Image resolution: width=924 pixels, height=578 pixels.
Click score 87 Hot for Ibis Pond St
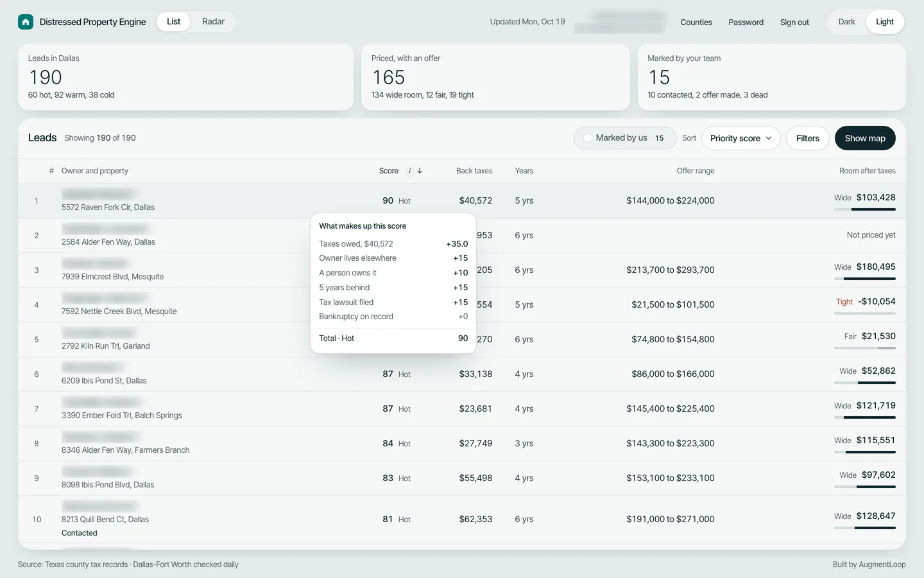[397, 374]
